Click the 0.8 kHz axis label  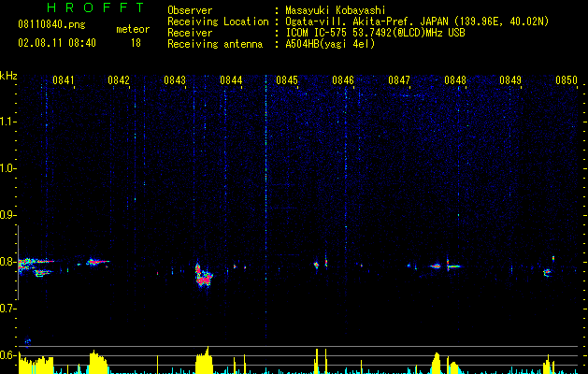tap(7, 262)
